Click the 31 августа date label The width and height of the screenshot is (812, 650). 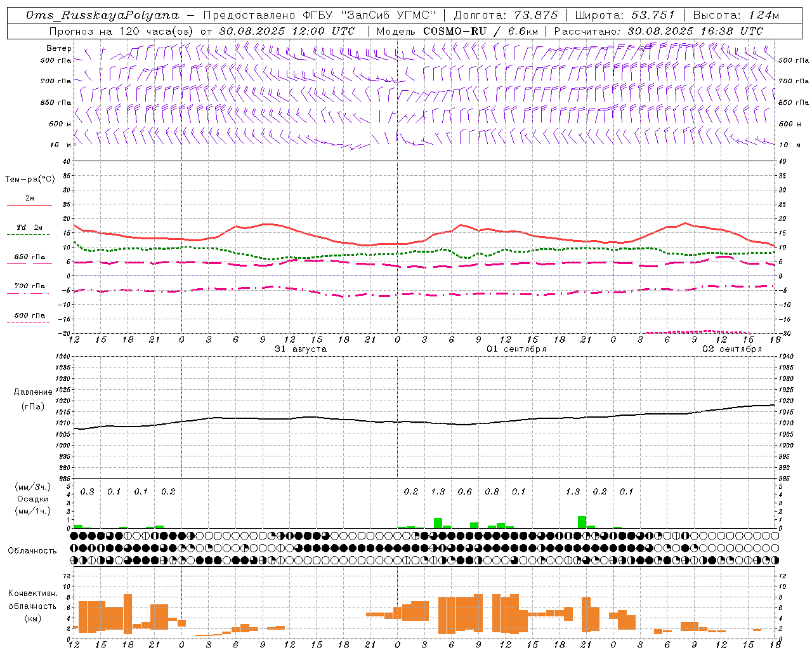point(301,349)
